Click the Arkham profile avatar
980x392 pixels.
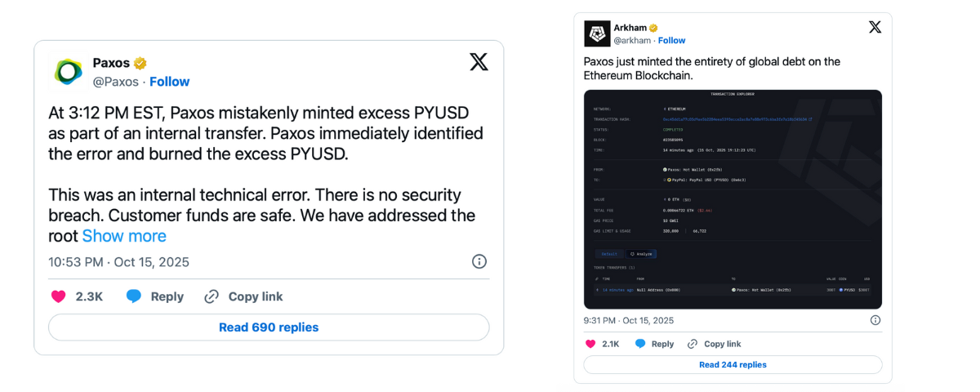tap(597, 33)
